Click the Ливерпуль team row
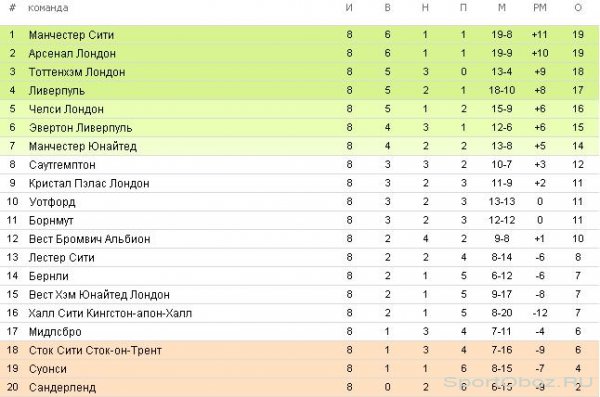 (x=300, y=90)
